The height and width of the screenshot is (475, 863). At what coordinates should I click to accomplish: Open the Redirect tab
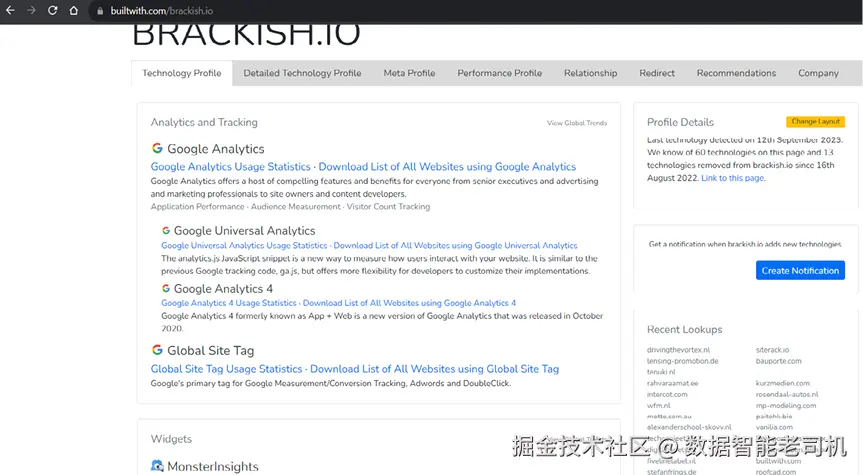tap(657, 73)
